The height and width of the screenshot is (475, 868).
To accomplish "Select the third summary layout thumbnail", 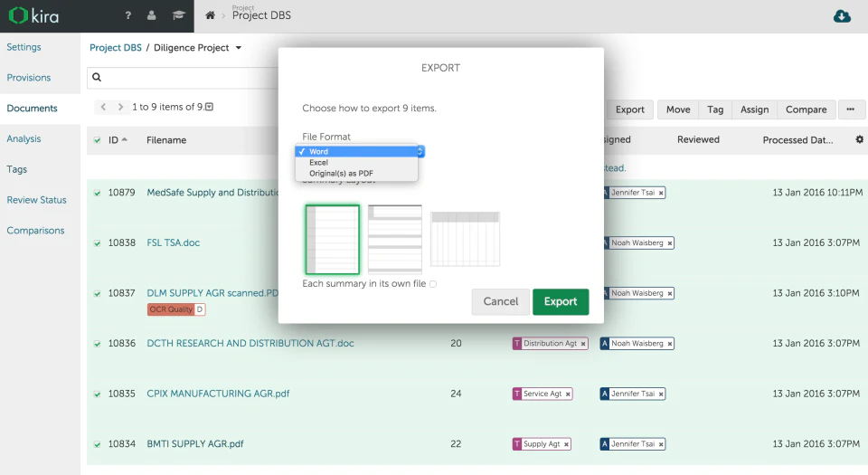I will point(465,239).
